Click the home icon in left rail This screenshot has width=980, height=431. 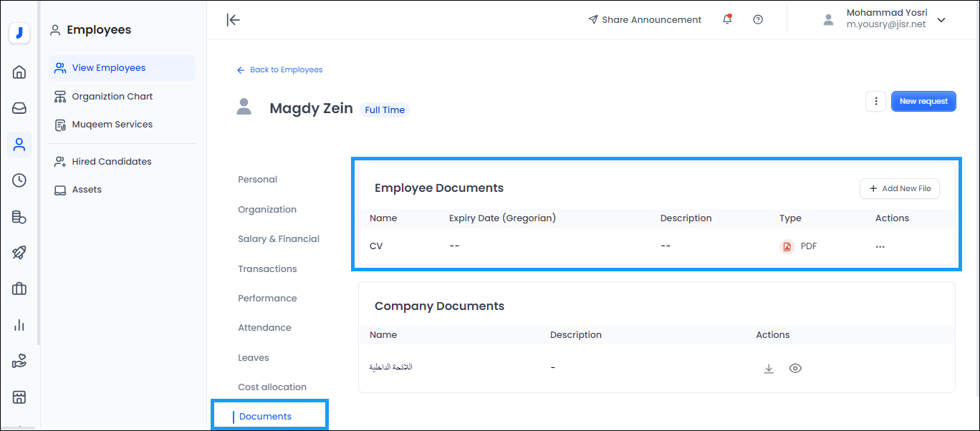(x=19, y=72)
